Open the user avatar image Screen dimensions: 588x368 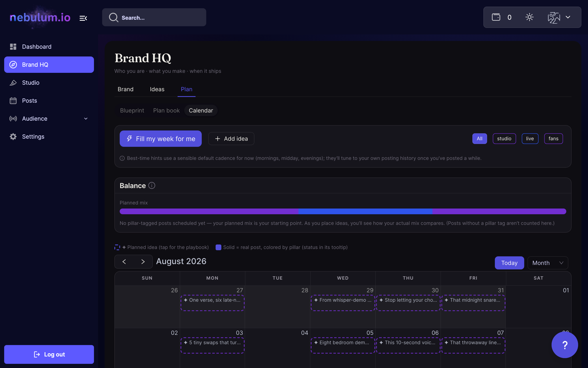click(x=554, y=17)
